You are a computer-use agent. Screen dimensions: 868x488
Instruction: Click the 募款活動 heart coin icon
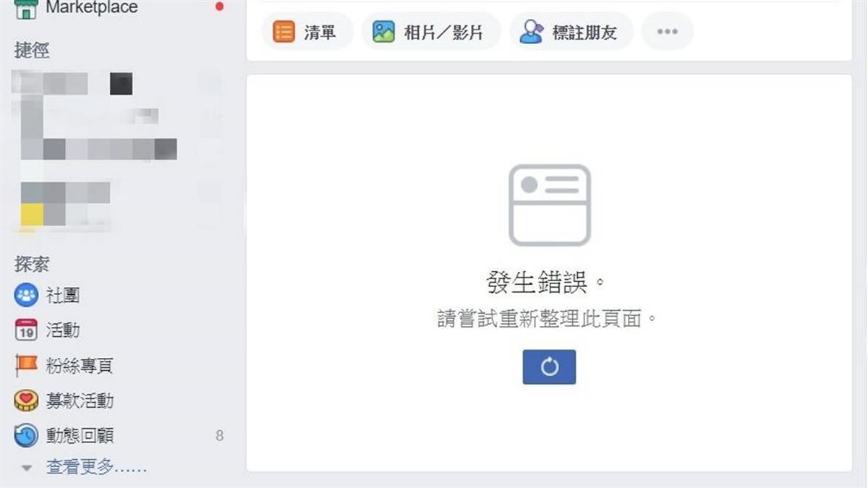(26, 401)
